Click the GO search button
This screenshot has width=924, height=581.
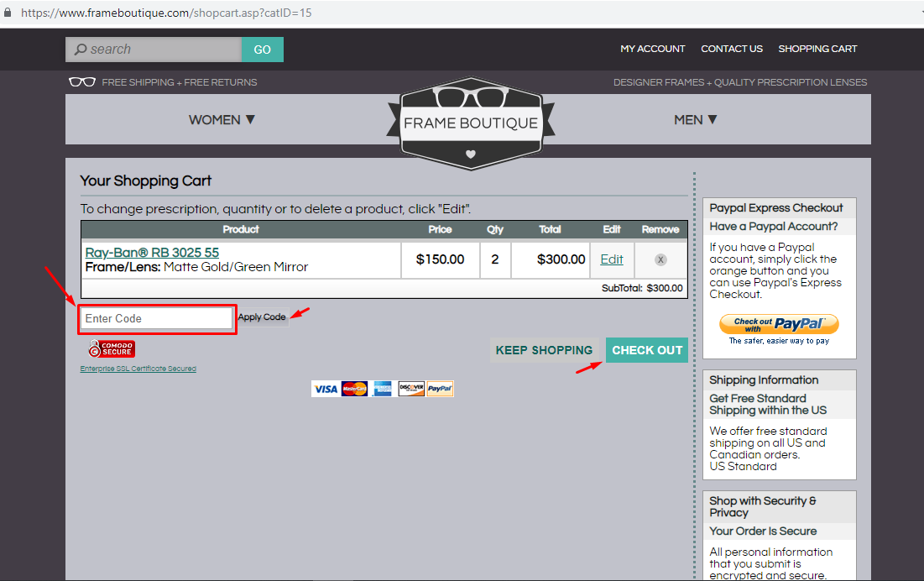(262, 50)
